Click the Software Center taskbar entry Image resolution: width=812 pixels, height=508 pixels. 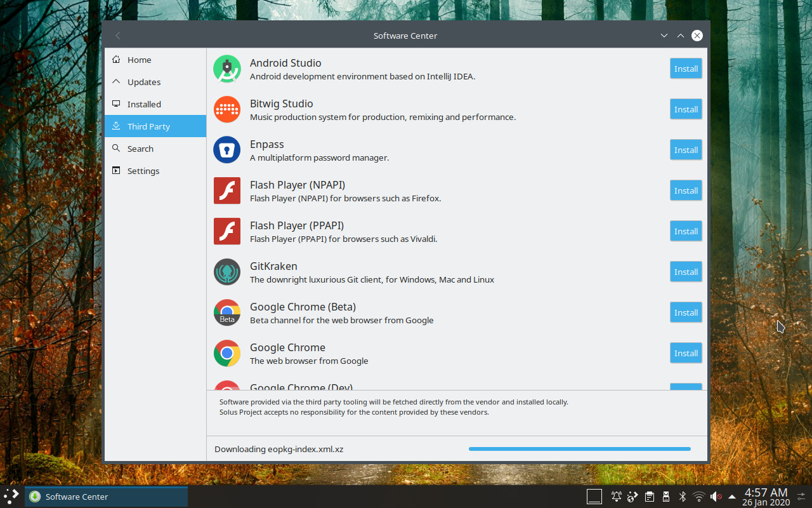coord(106,497)
